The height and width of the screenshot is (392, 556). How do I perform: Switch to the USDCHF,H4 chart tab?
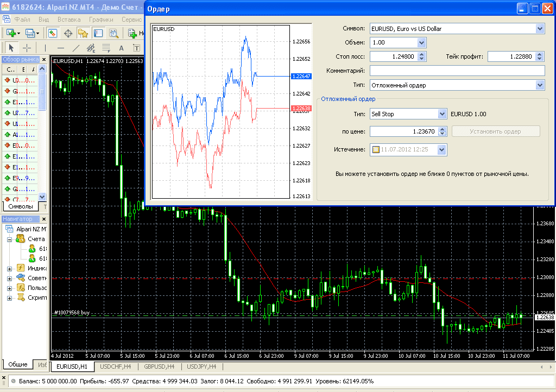click(x=116, y=366)
